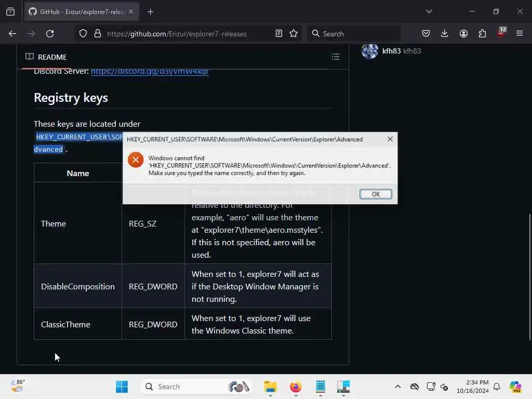532x399 pixels.
Task: Open a new tab with plus
Action: tap(150, 12)
